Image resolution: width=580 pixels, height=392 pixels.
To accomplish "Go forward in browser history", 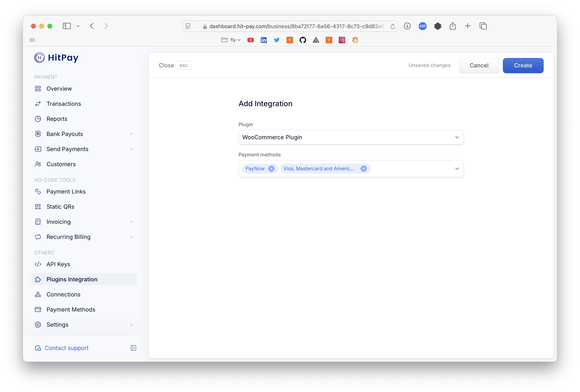I will (x=106, y=26).
